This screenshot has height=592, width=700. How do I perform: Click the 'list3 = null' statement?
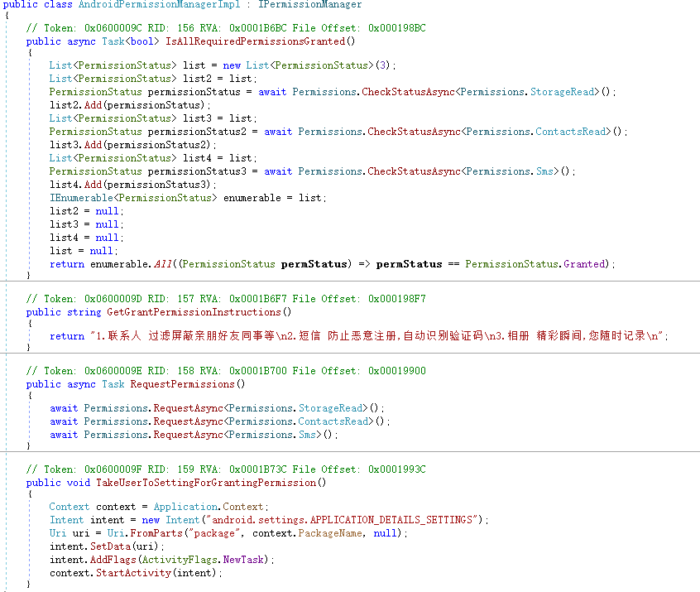coord(86,224)
